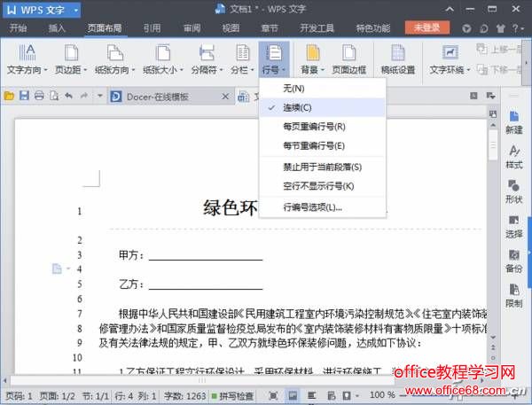This screenshot has height=405, width=532.
Task: Toggle 空行不显示行号(K)
Action: pyautogui.click(x=323, y=186)
